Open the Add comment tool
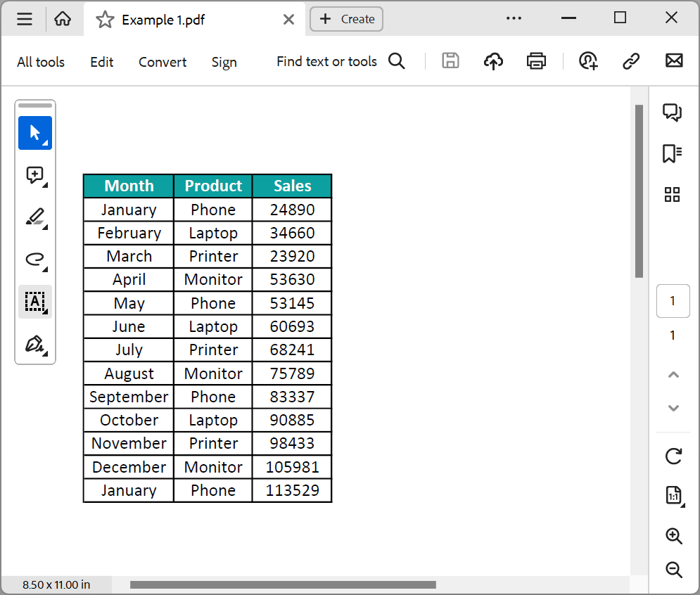Image resolution: width=700 pixels, height=595 pixels. 34,174
